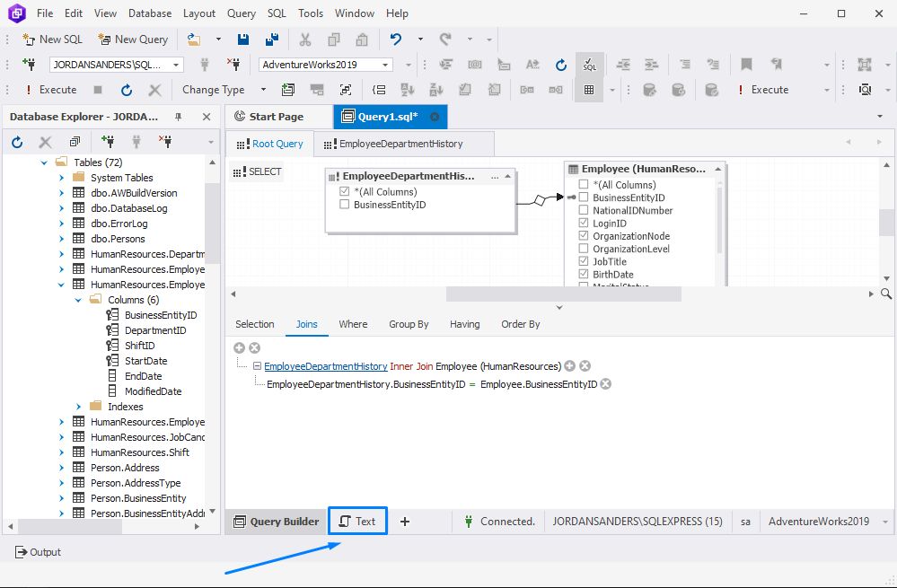The width and height of the screenshot is (897, 588).
Task: Switch to Text view
Action: (358, 521)
